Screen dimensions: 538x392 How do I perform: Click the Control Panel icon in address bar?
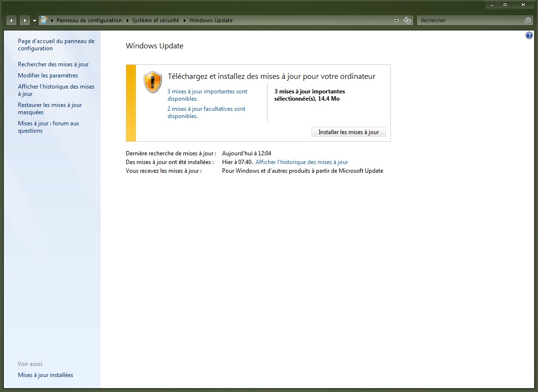coord(44,20)
